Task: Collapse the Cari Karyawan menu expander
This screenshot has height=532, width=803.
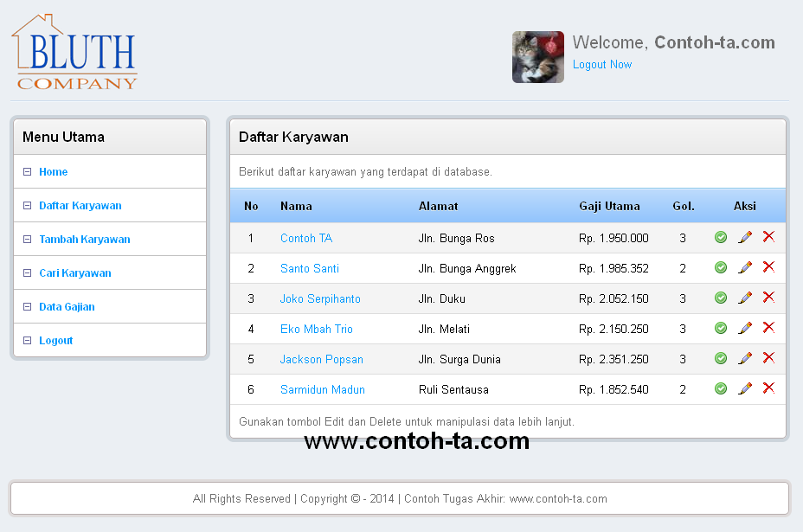Action: (x=27, y=272)
